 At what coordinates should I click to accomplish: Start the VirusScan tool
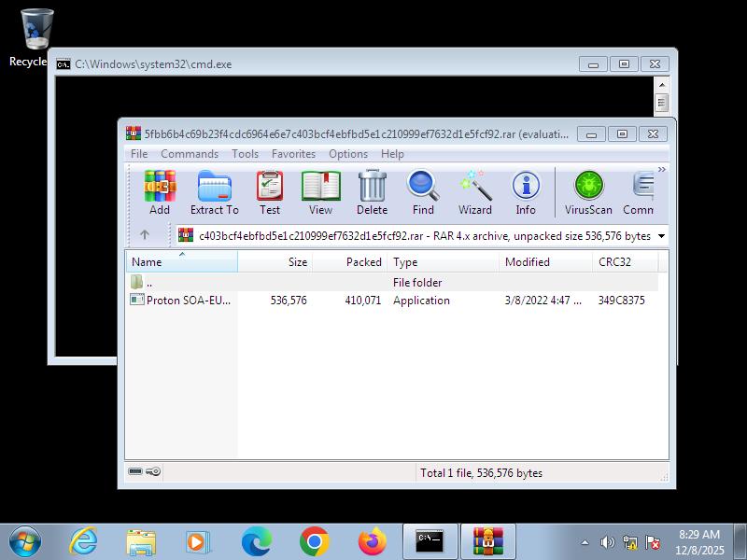click(x=588, y=192)
